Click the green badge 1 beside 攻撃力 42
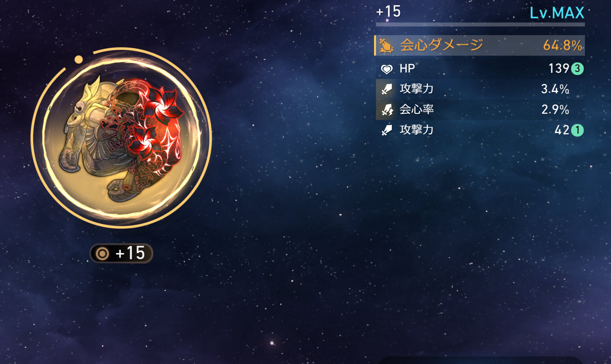Viewport: 611px width, 364px height. [x=577, y=130]
